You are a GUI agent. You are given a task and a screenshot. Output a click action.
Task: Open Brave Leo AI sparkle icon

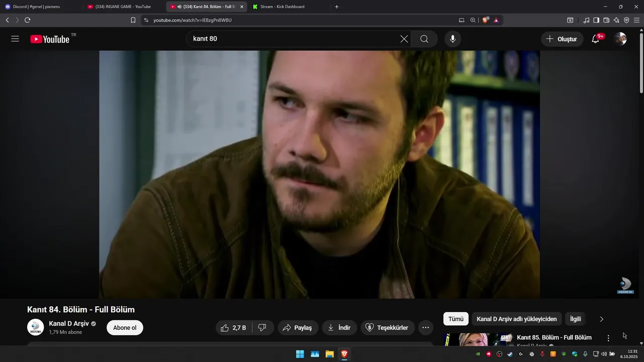[616, 20]
